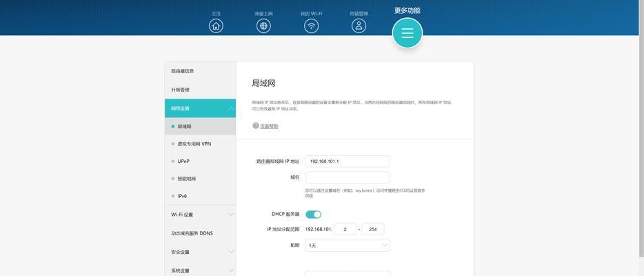Open the IPv6 submenu item
The image size is (644, 276).
201,197
